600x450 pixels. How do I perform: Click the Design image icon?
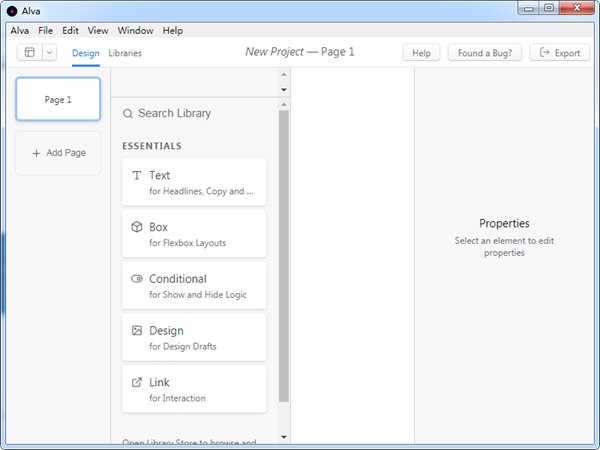[137, 330]
